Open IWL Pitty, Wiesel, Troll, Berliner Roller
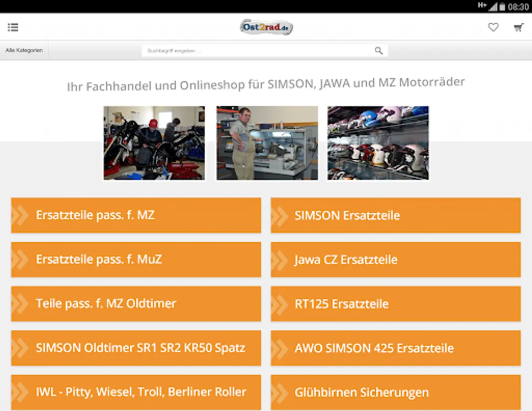532x411 pixels. point(136,392)
